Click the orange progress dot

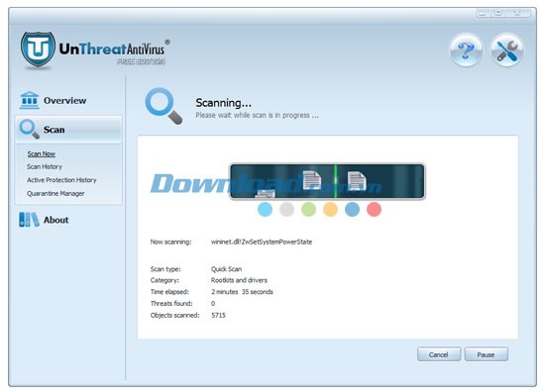coord(330,210)
